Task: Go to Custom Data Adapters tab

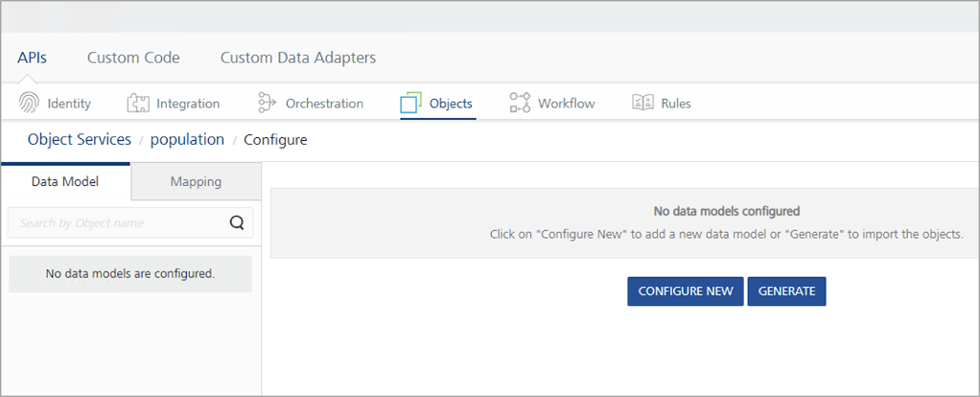Action: pyautogui.click(x=298, y=58)
